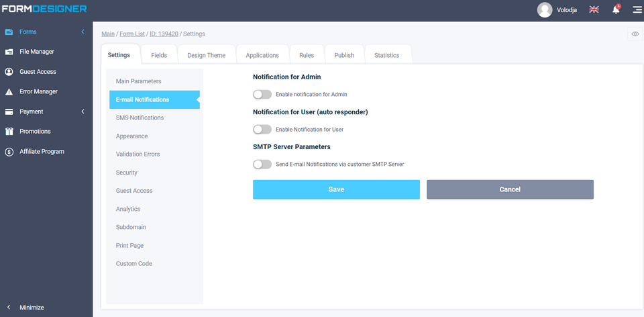The width and height of the screenshot is (644, 317).
Task: Minimize the sidebar with the arrow
Action: pyautogui.click(x=9, y=308)
